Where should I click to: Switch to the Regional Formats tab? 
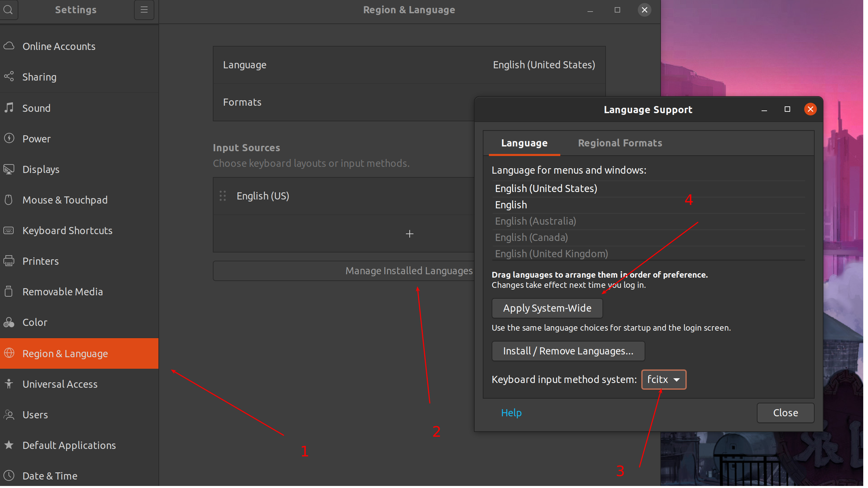(x=620, y=143)
